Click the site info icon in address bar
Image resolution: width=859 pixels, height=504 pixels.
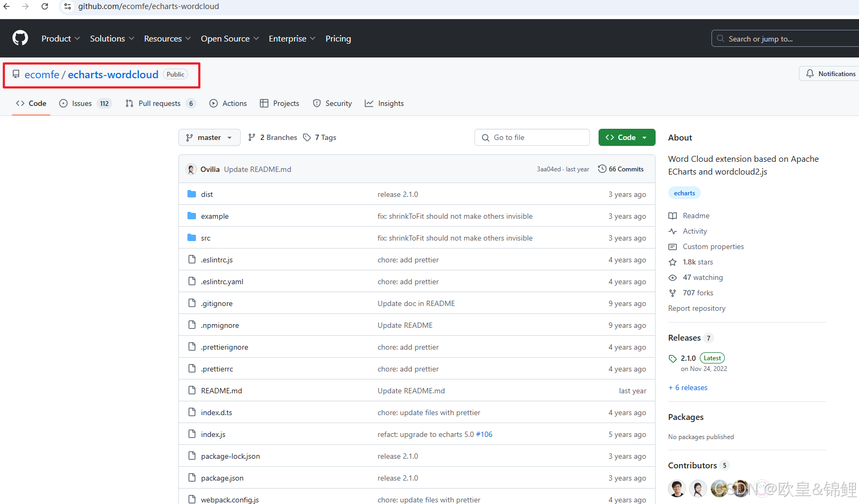click(68, 6)
